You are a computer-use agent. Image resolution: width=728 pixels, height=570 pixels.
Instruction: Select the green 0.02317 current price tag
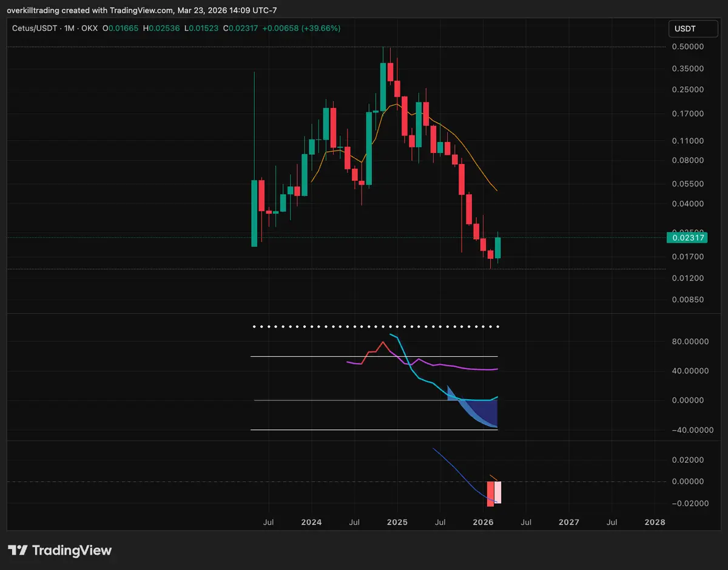pos(687,238)
